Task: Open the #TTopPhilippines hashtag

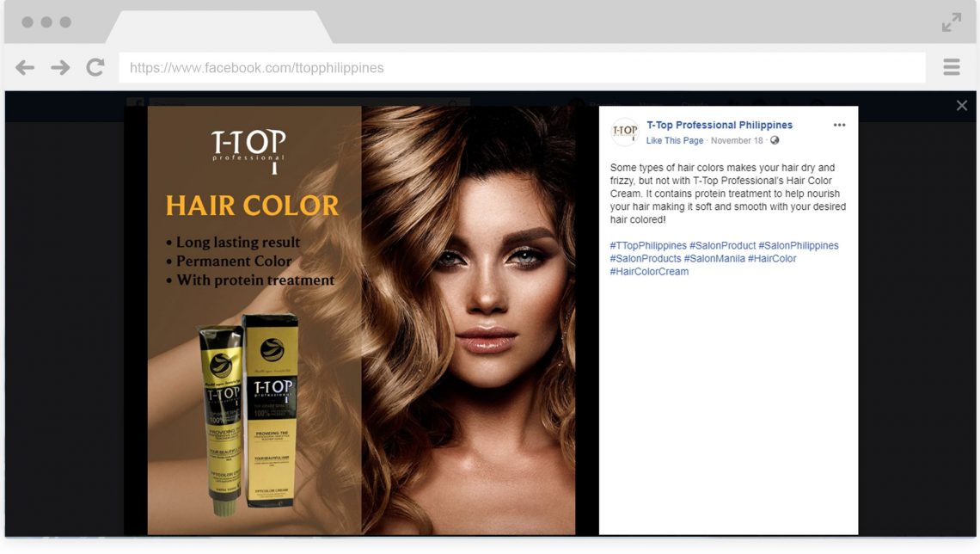Action: coord(648,246)
